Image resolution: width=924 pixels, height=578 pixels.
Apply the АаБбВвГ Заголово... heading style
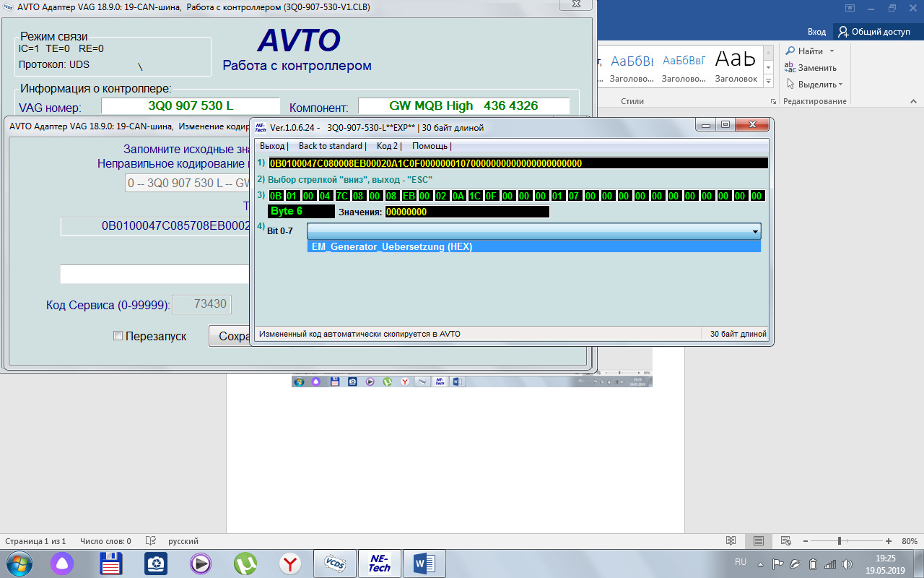coord(684,67)
